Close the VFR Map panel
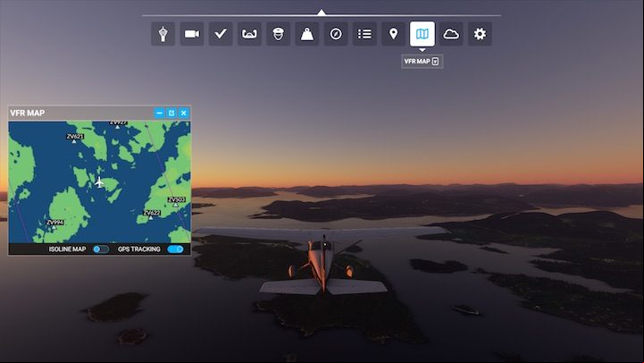This screenshot has width=644, height=363. 184,113
